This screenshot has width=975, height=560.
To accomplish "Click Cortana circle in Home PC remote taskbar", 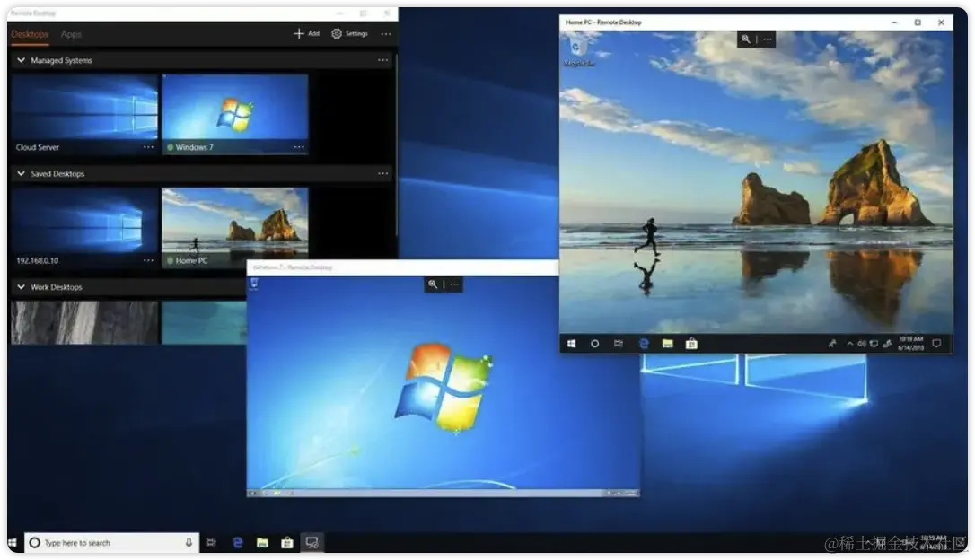I will pos(595,344).
